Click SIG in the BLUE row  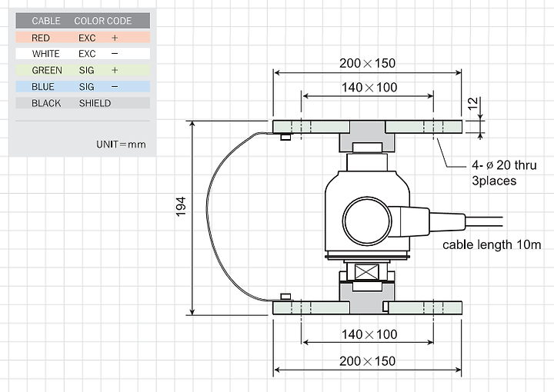click(86, 86)
